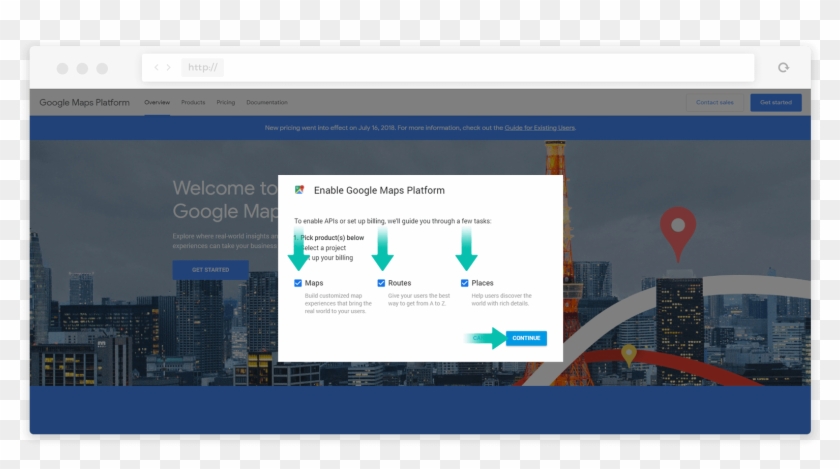This screenshot has height=469, width=840.
Task: Click the browser back arrow
Action: [156, 68]
